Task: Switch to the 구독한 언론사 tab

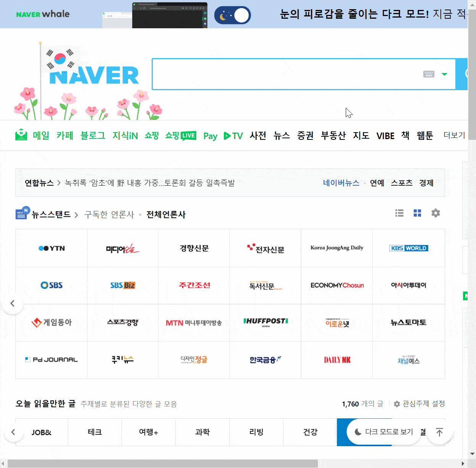Action: coord(109,214)
